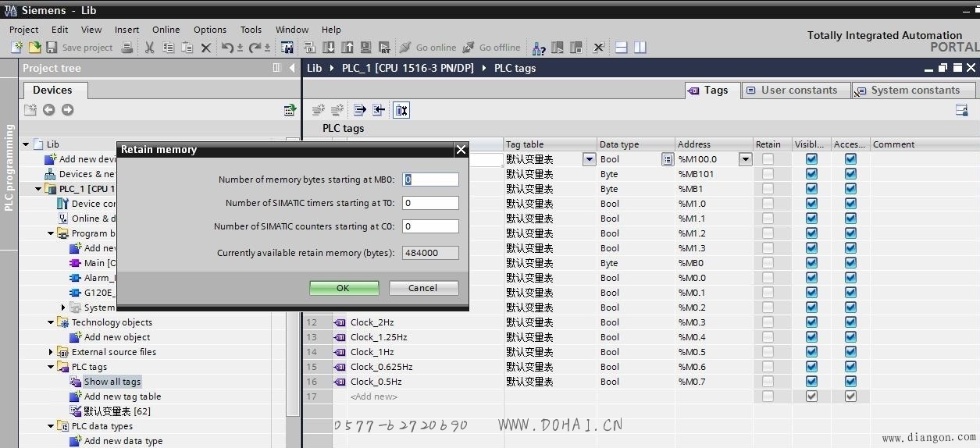Screen dimensions: 980x448
Task: Toggle Retain checkbox for %MB0 row
Action: (768, 263)
